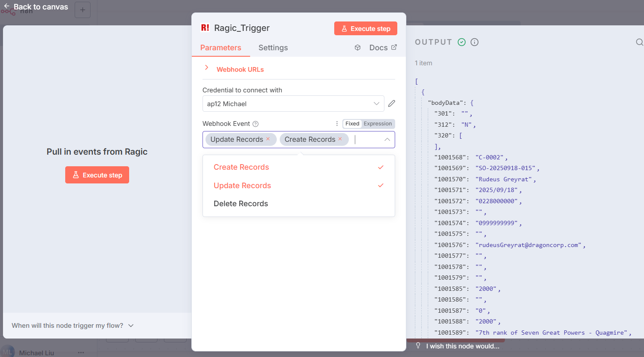
Task: Click the output info circle icon
Action: (x=475, y=42)
